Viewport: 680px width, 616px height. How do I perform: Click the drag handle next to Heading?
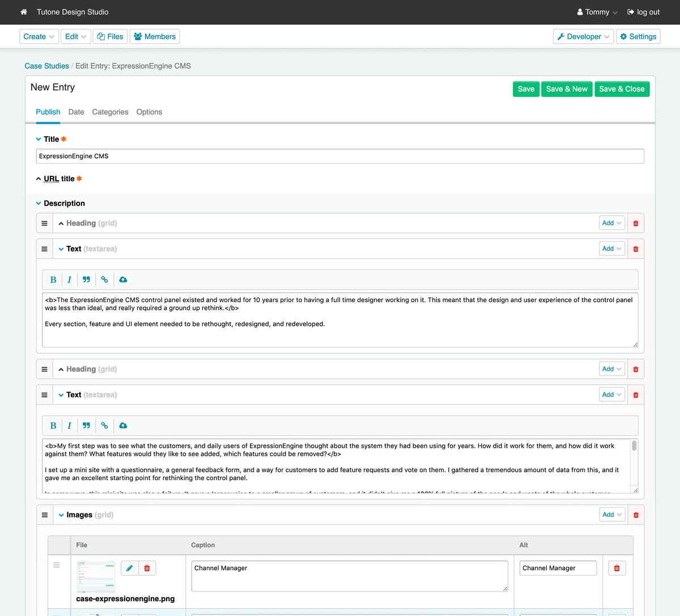click(x=44, y=223)
